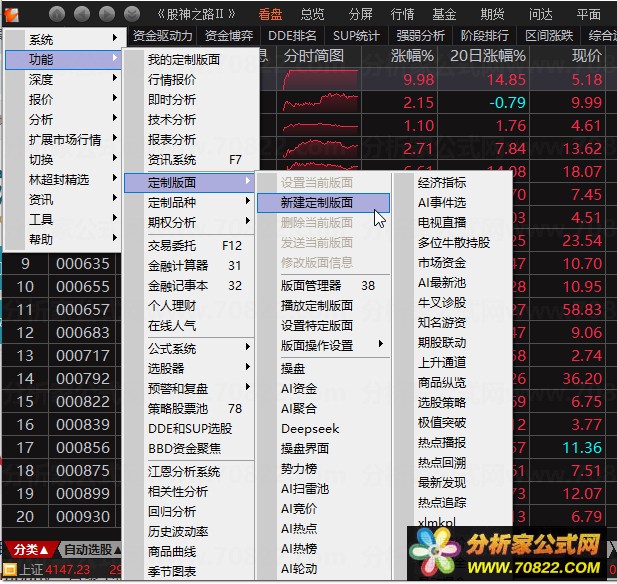The height and width of the screenshot is (584, 617).
Task: Open the 区间涨跌 sub tab
Action: pyautogui.click(x=549, y=36)
